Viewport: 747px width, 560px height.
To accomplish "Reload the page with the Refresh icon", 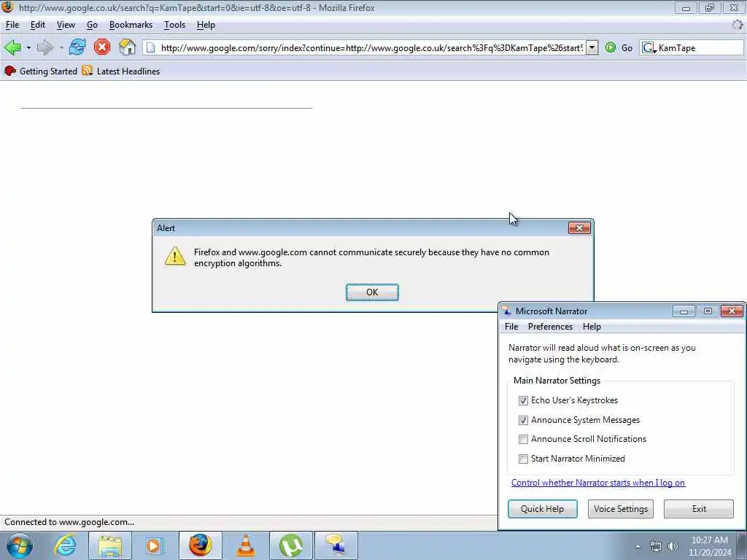I will 77,47.
